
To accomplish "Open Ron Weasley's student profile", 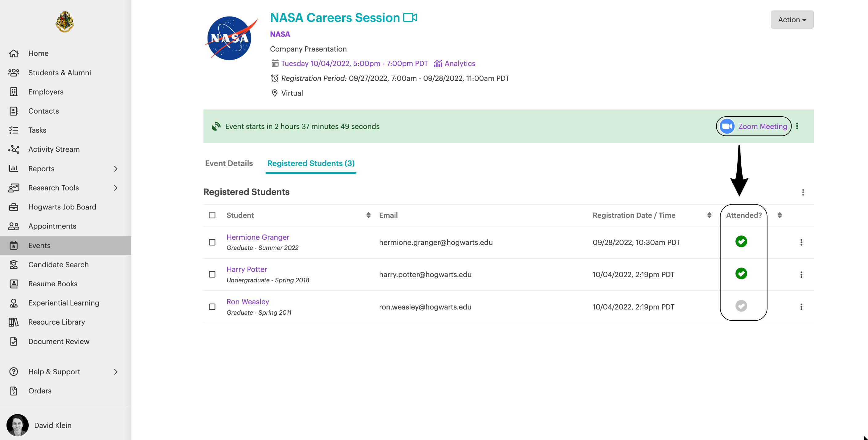I will point(248,302).
